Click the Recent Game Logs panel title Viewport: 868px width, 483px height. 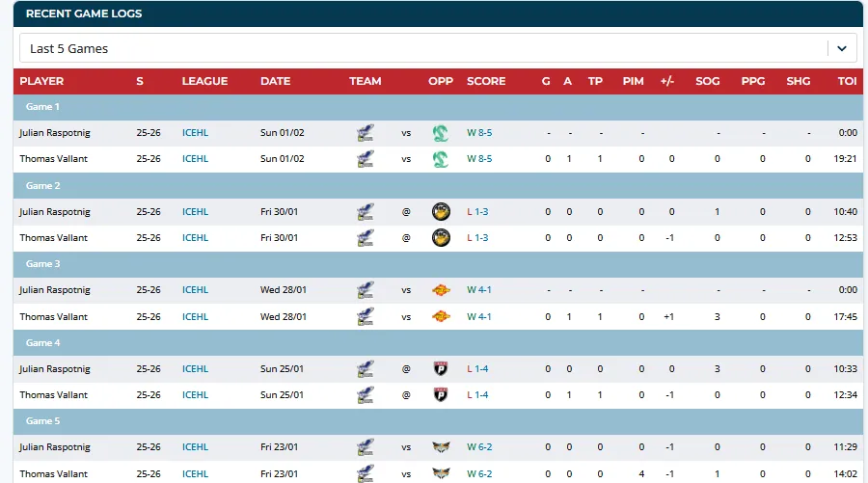click(84, 13)
